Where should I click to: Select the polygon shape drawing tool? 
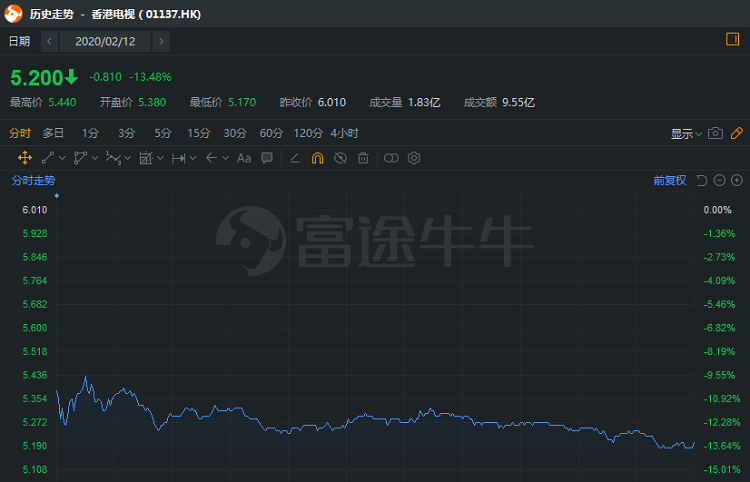click(80, 158)
